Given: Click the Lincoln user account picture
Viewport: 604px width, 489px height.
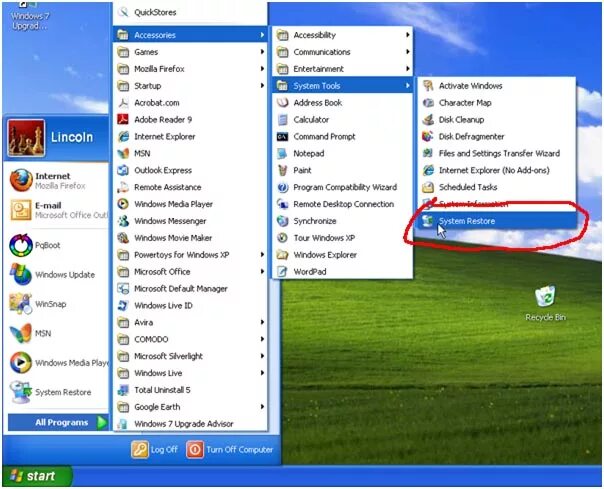Looking at the screenshot, I should point(26,137).
